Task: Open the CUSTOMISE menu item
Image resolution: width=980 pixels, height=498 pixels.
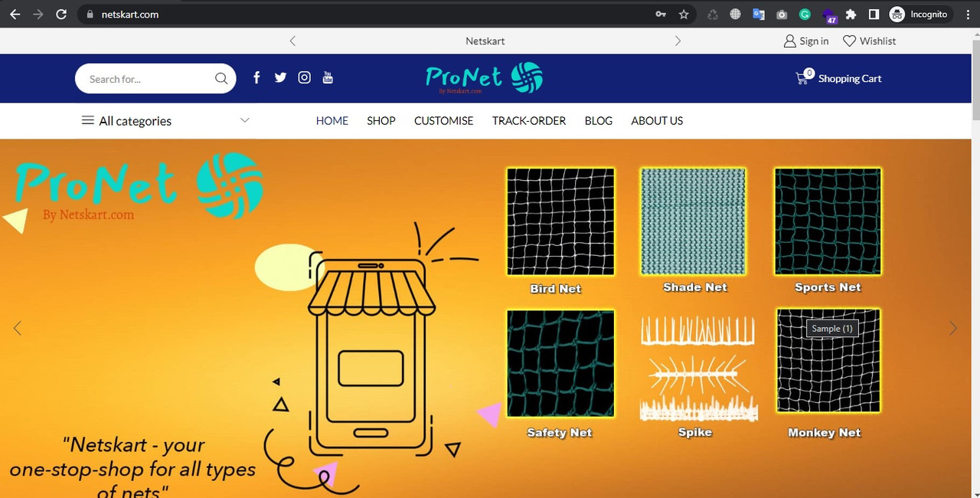Action: (444, 121)
